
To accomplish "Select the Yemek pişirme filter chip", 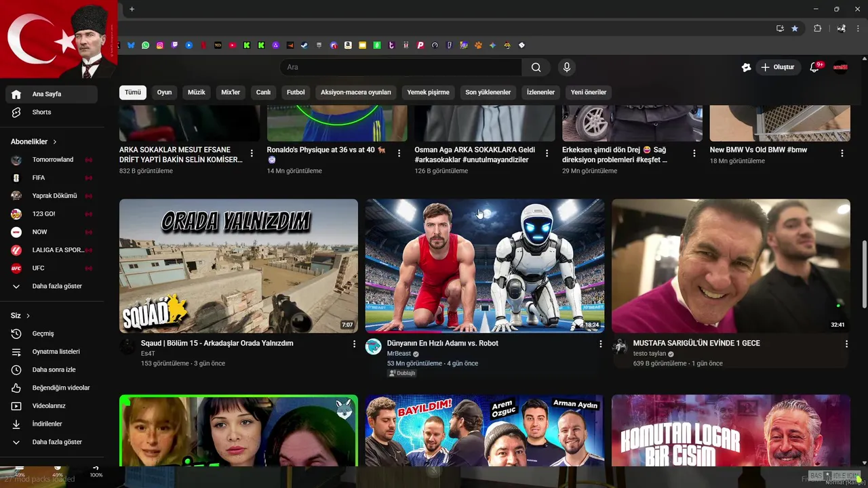I will 428,92.
